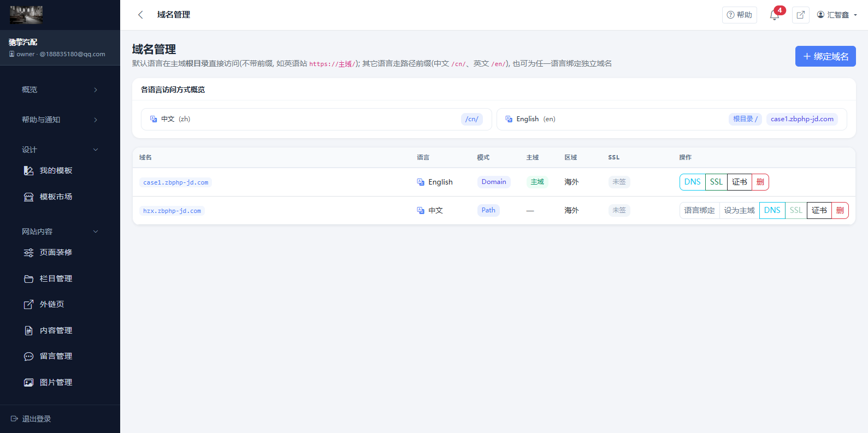
Task: Open 栏目管理 in the sidebar
Action: pos(56,279)
